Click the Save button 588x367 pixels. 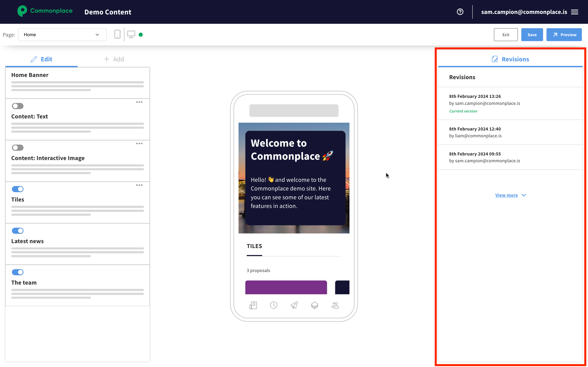(x=532, y=35)
